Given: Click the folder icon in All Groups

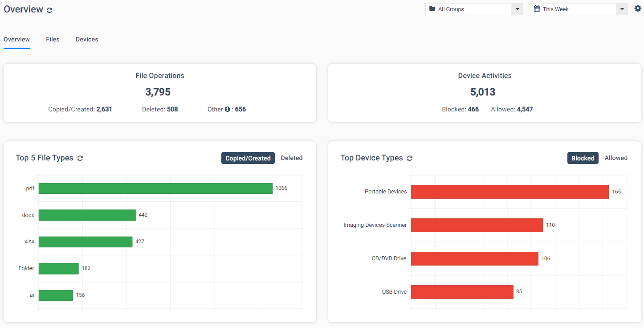Looking at the screenshot, I should [432, 9].
